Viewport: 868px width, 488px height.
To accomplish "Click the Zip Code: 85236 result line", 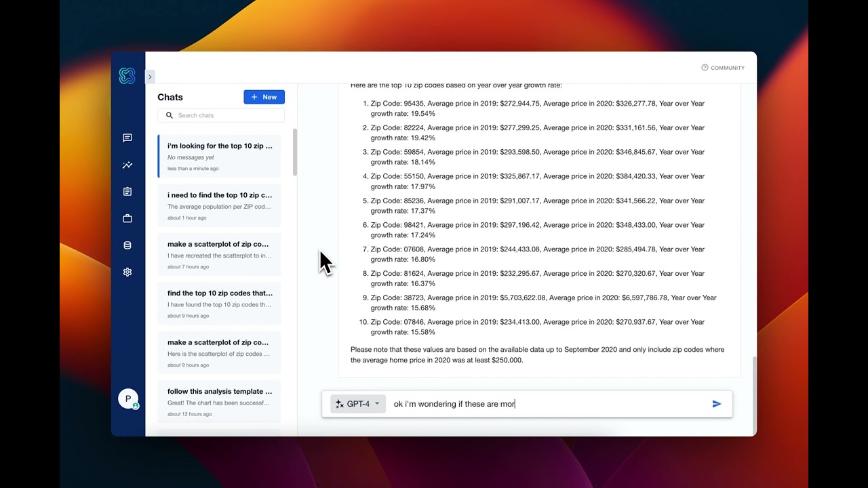I will [x=537, y=205].
